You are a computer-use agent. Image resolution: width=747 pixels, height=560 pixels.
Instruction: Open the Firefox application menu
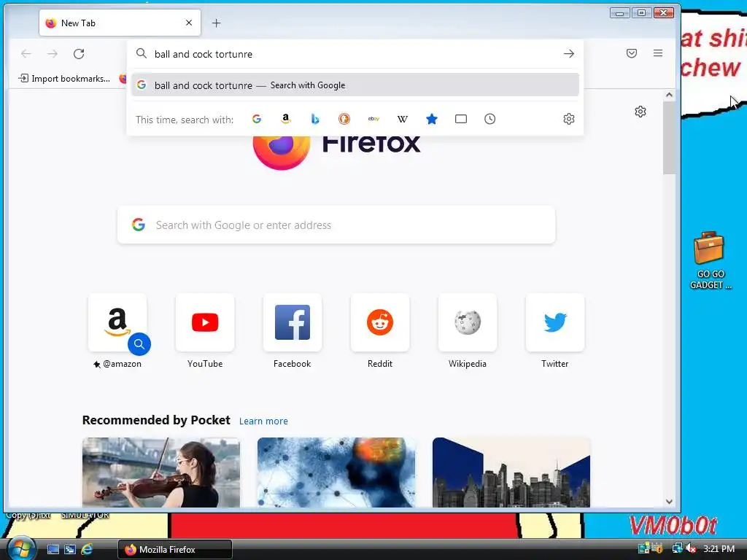(x=658, y=53)
